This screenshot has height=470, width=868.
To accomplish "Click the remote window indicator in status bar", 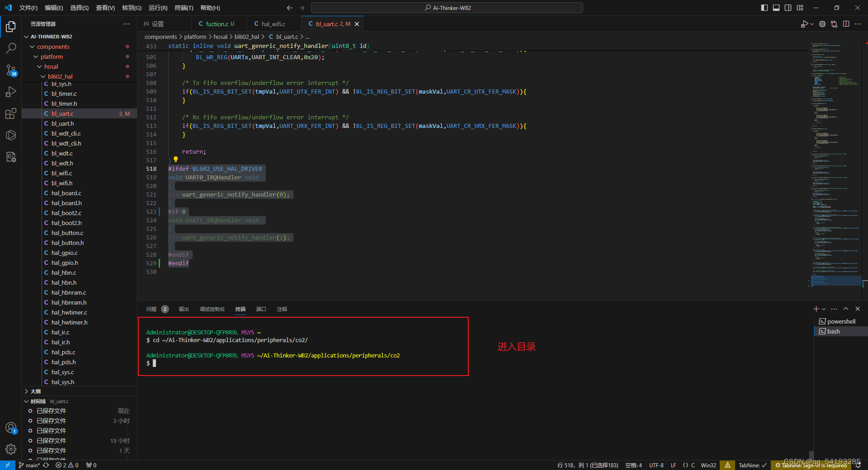I will pos(7,465).
